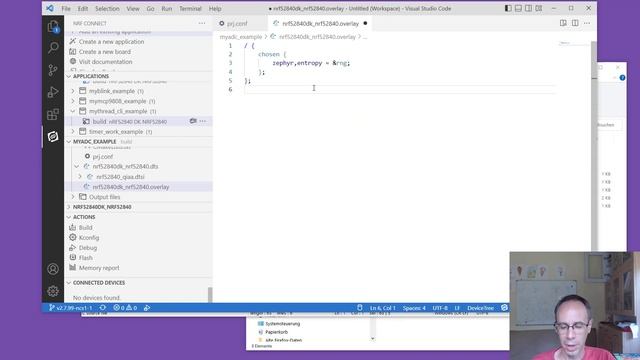Expand the nrf52840_qiaa.dtsi node
This screenshot has height=360, width=640.
(80, 177)
